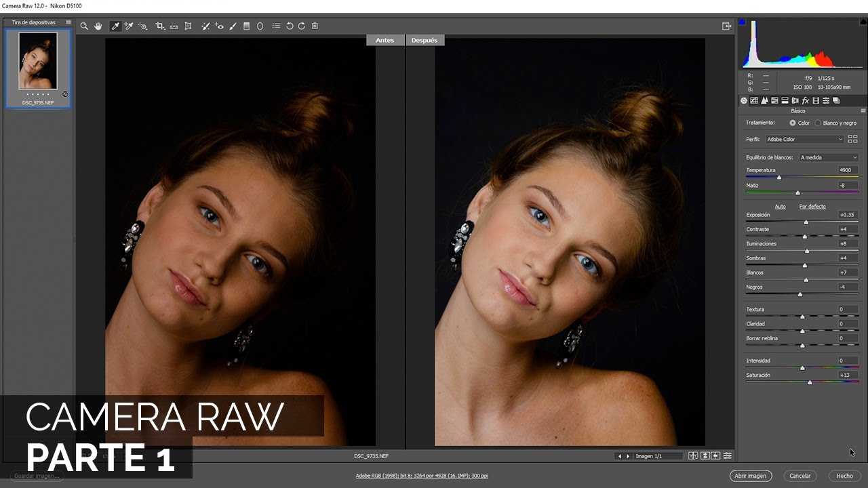Click the Por defecto link
Image resolution: width=868 pixels, height=488 pixels.
(x=812, y=206)
